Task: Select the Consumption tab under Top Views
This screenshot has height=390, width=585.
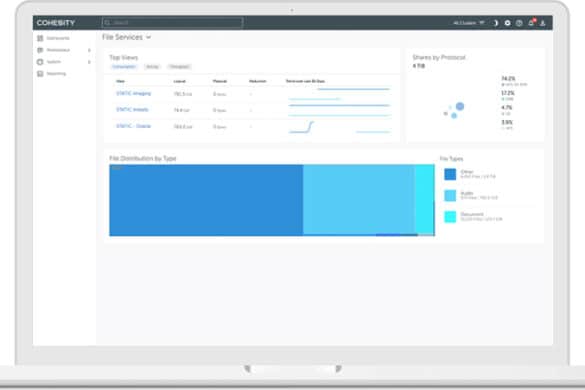Action: point(124,66)
